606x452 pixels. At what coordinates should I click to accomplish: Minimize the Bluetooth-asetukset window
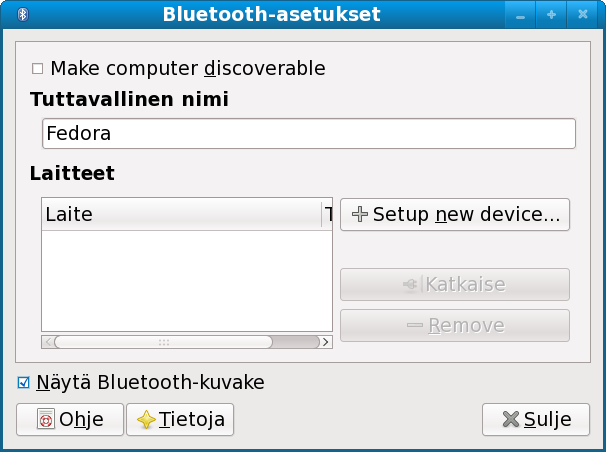(x=521, y=16)
